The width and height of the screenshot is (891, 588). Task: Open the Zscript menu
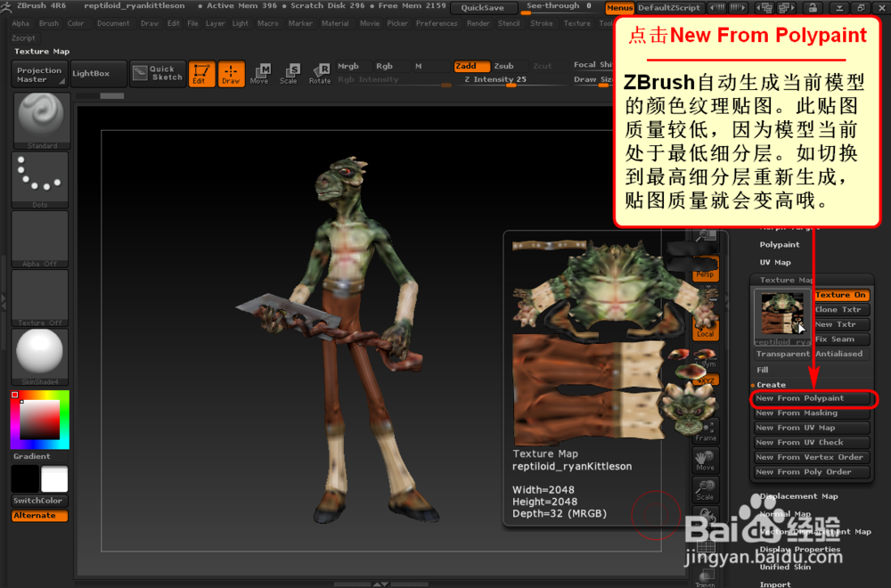pyautogui.click(x=23, y=38)
